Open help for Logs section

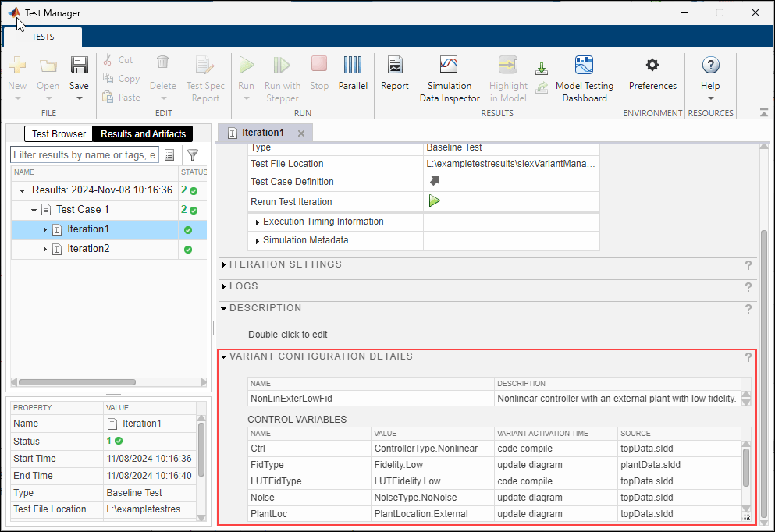(748, 287)
